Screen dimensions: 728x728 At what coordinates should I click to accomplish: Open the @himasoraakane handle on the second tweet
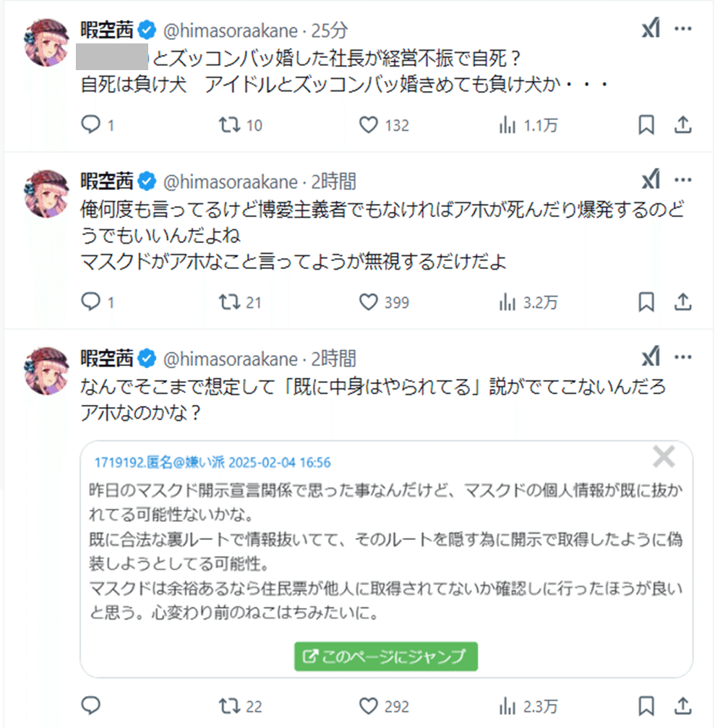click(231, 181)
